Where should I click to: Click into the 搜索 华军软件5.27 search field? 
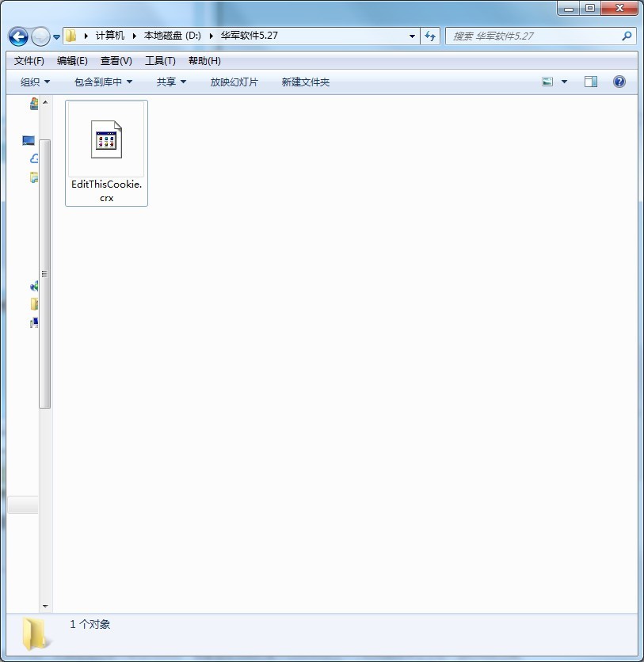click(534, 36)
